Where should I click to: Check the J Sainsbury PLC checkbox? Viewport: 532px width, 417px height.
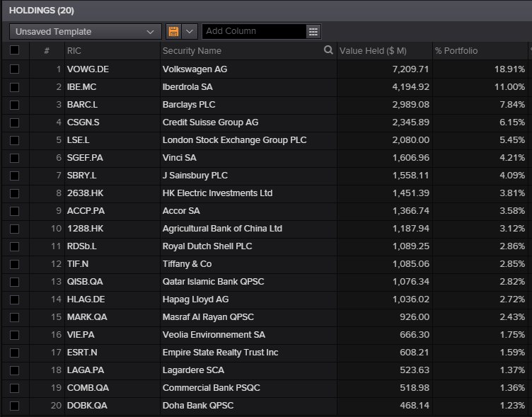point(14,176)
